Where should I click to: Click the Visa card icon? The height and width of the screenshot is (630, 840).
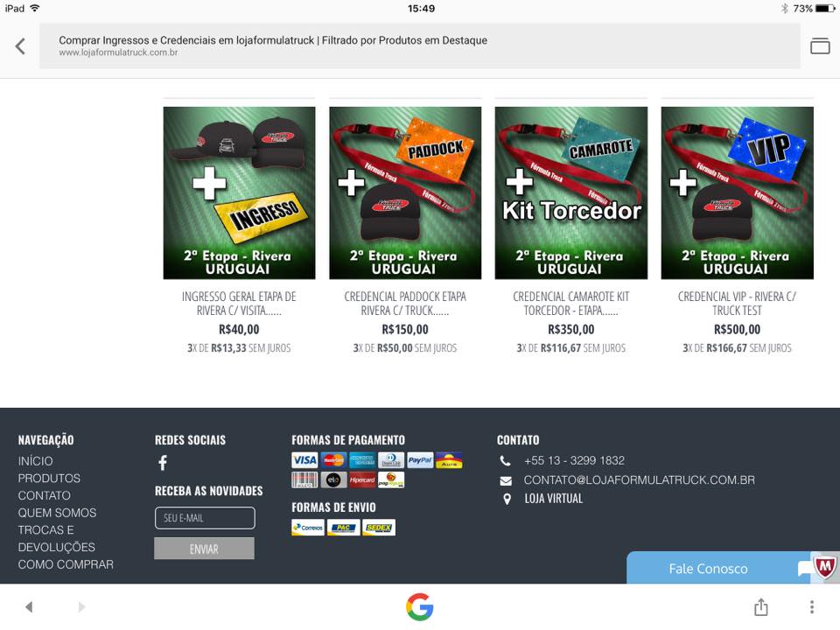pos(304,460)
